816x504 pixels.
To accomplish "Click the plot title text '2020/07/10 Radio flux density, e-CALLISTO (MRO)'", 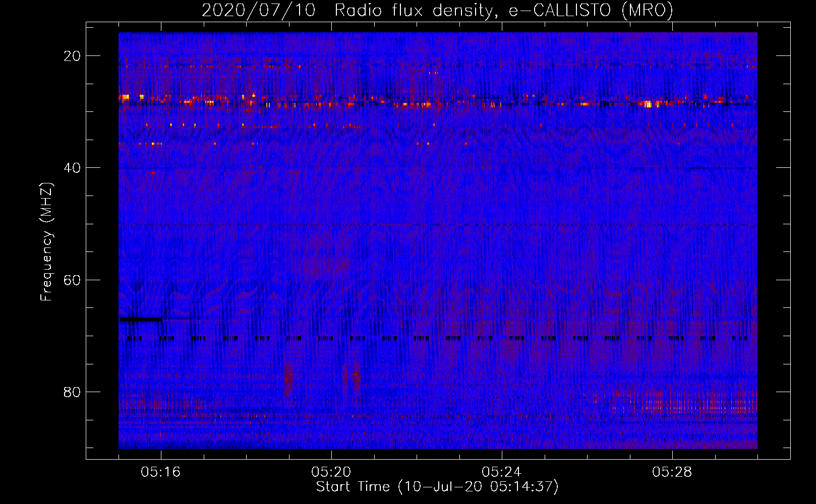I will pyautogui.click(x=437, y=10).
